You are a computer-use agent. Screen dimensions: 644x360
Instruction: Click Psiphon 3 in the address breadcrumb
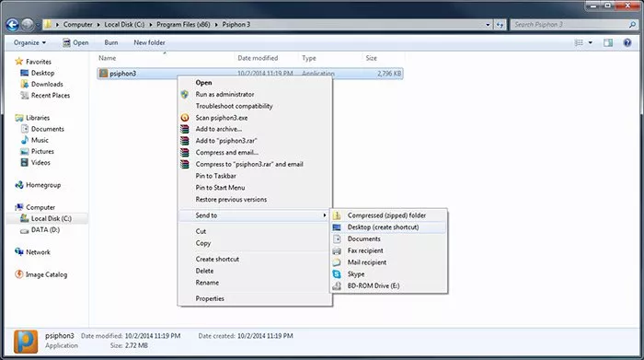236,25
